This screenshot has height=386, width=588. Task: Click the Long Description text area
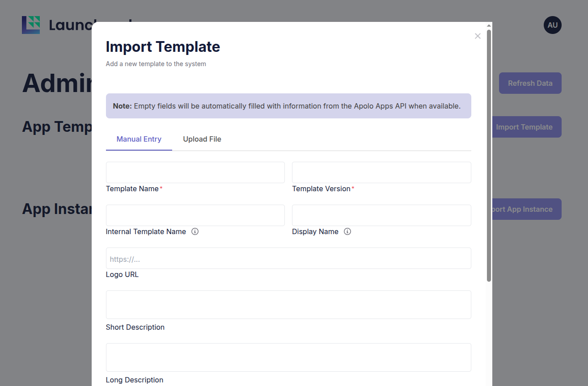288,357
